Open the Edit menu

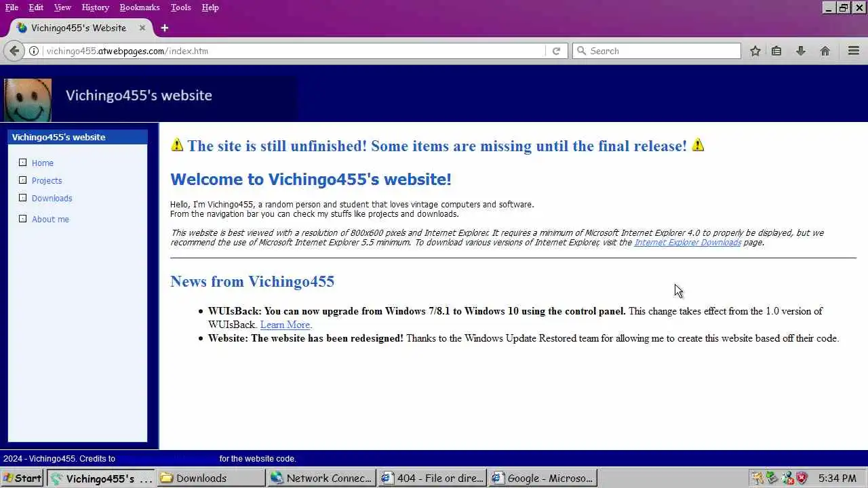[x=36, y=7]
